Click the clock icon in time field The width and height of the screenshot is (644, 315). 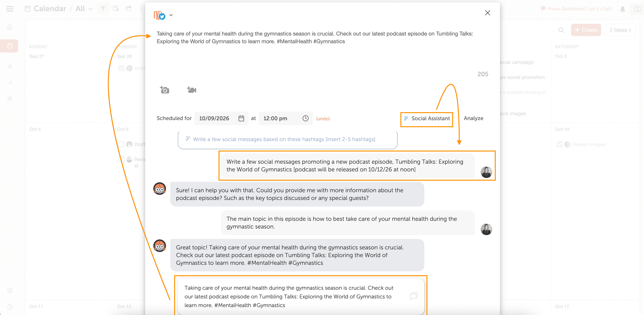coord(306,118)
